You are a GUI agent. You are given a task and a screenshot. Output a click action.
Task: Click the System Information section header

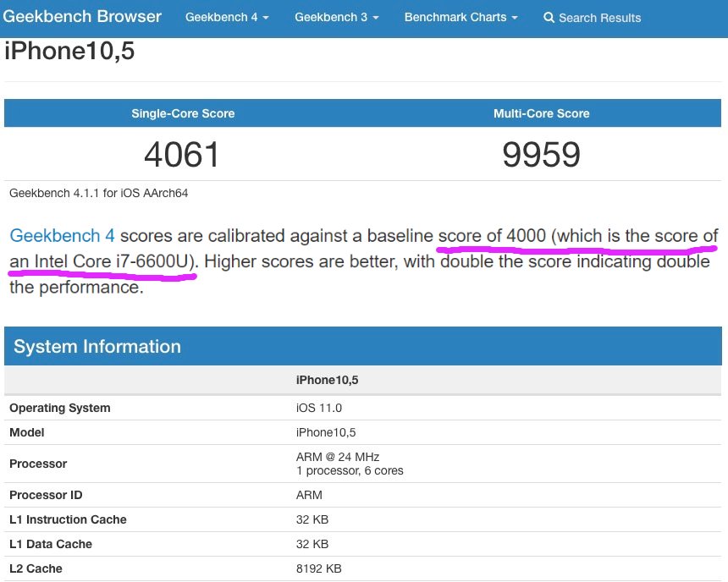click(97, 347)
